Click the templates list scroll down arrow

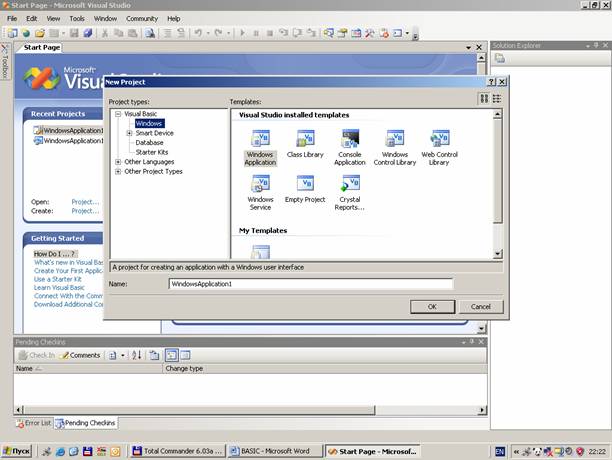(497, 254)
